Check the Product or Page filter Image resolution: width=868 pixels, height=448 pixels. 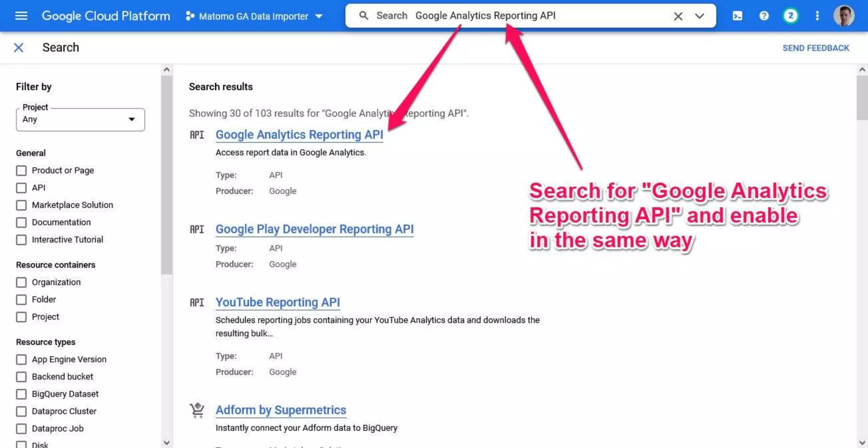coord(21,171)
